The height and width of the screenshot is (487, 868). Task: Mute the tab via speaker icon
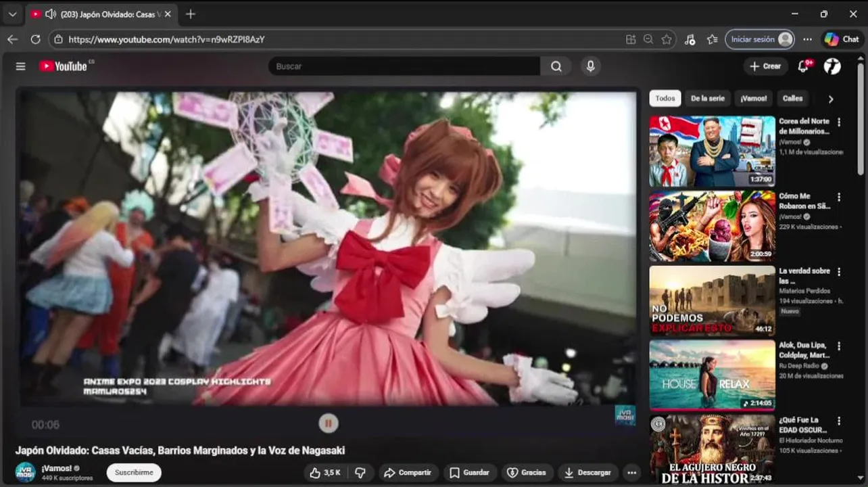(50, 14)
